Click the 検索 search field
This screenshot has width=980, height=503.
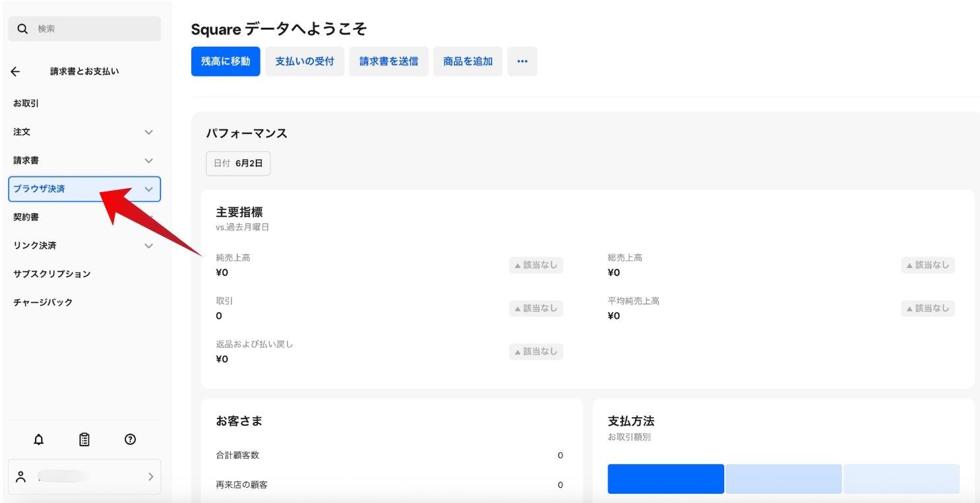tap(84, 29)
